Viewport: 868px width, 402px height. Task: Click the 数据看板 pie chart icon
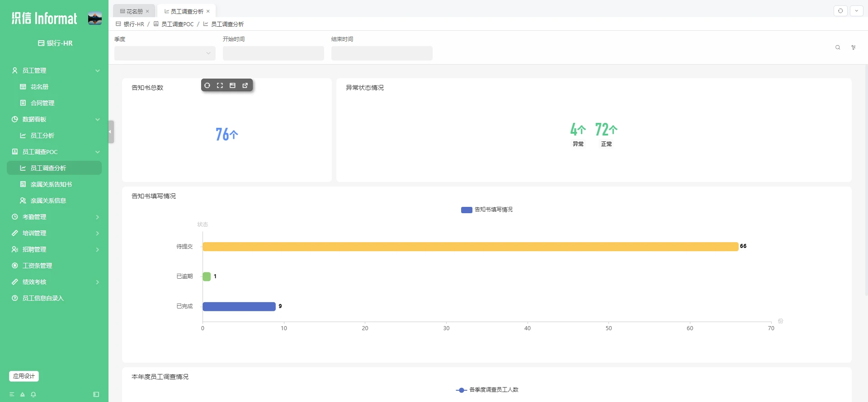pos(14,119)
